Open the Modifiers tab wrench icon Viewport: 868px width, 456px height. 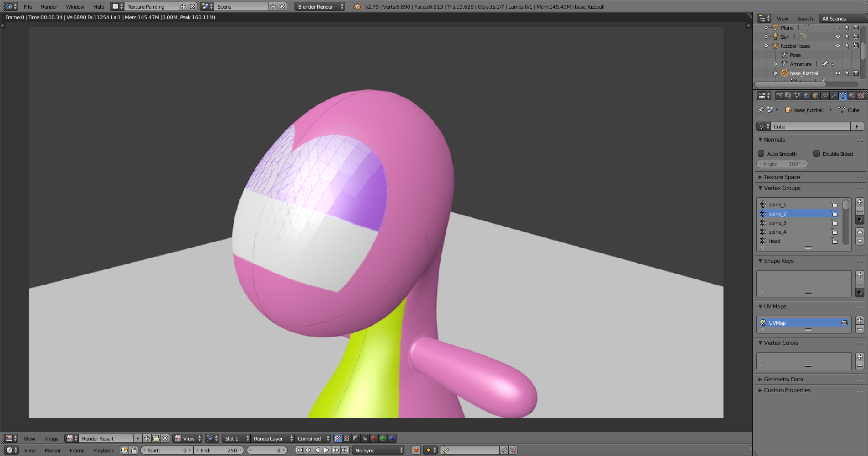point(834,96)
